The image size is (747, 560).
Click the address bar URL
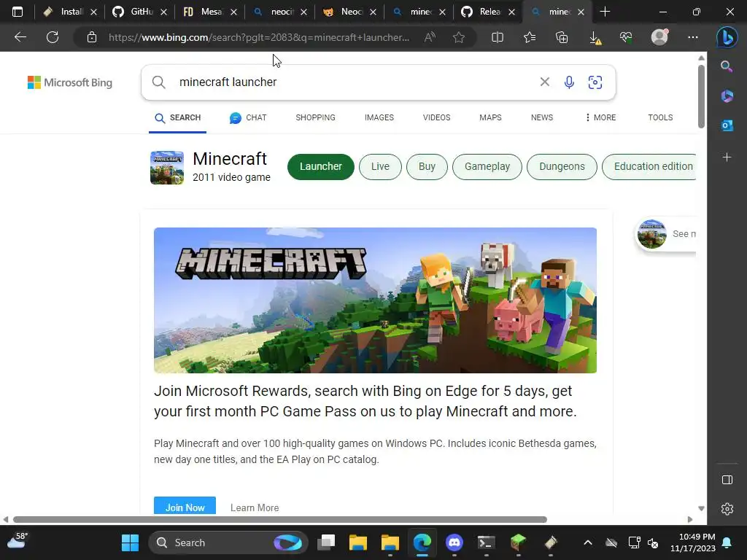tap(259, 37)
